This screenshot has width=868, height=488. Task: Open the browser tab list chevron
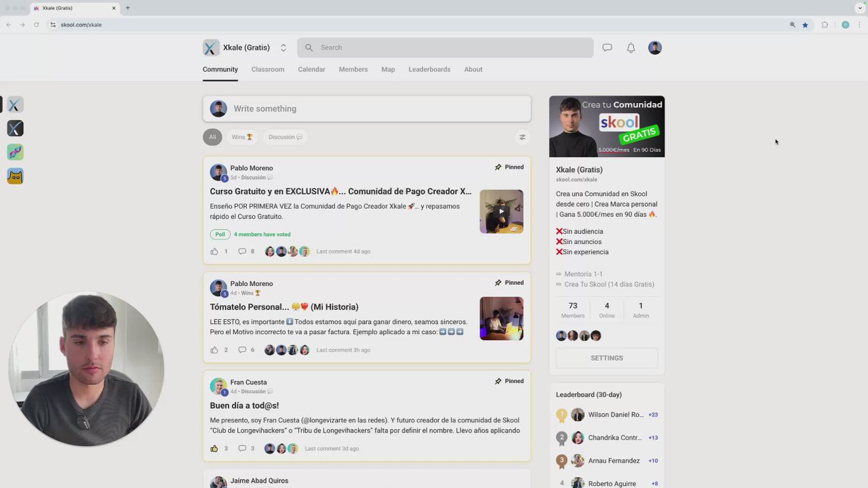pyautogui.click(x=860, y=8)
